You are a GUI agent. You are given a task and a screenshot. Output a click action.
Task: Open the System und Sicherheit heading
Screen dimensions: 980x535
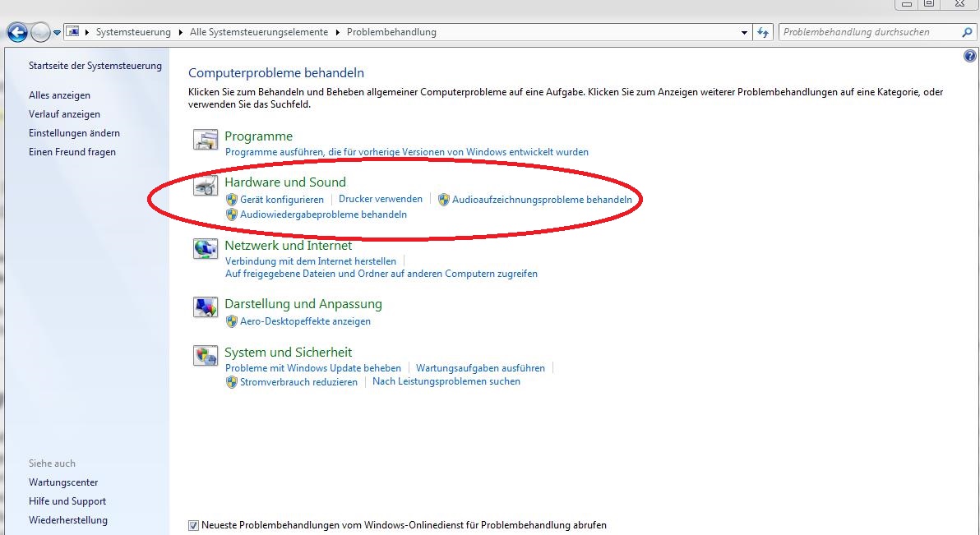pos(288,353)
